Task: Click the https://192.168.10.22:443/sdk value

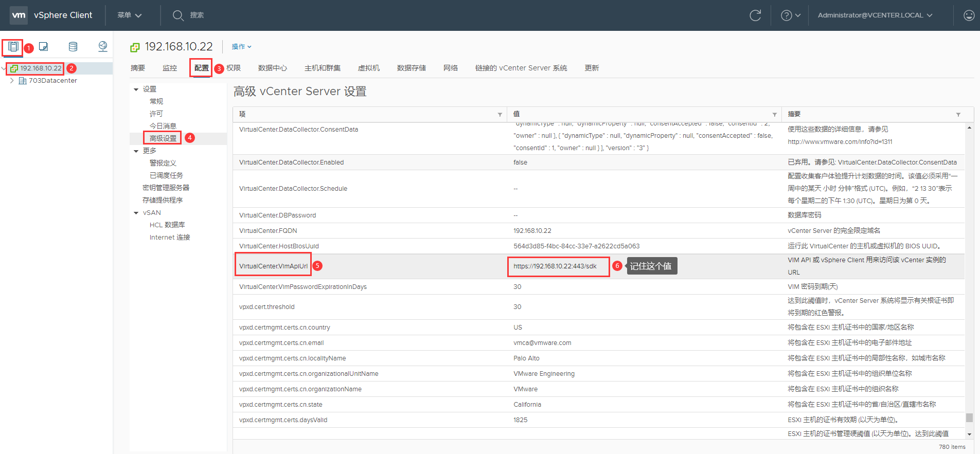Action: tap(555, 266)
